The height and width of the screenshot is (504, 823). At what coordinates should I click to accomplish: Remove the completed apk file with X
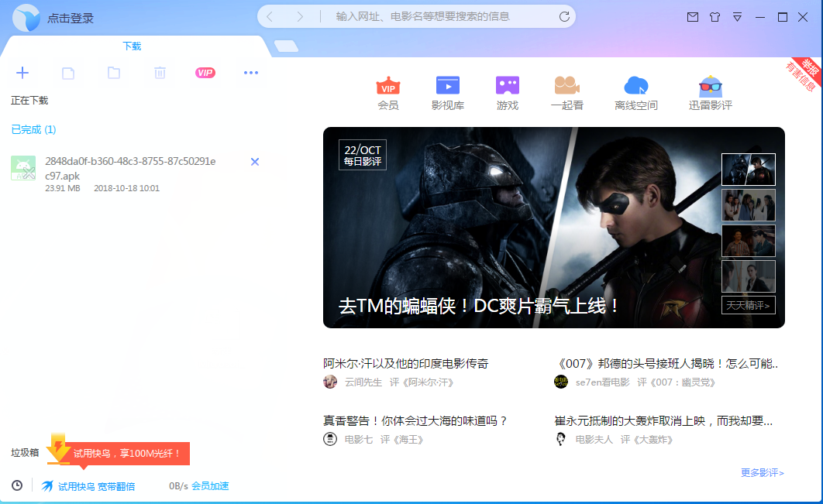255,161
